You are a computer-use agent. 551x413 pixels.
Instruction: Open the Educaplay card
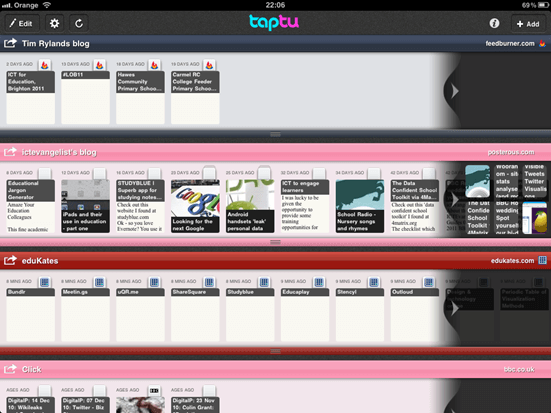(x=305, y=315)
